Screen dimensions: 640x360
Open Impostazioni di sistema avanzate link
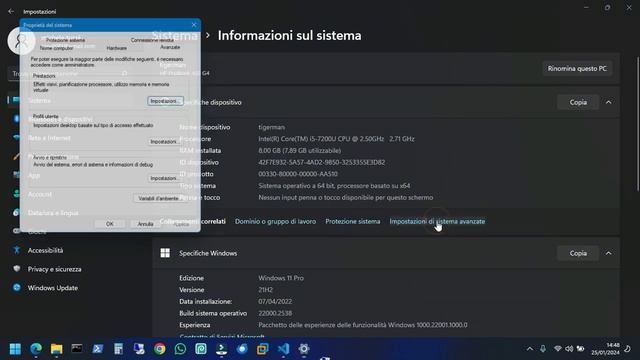click(437, 221)
